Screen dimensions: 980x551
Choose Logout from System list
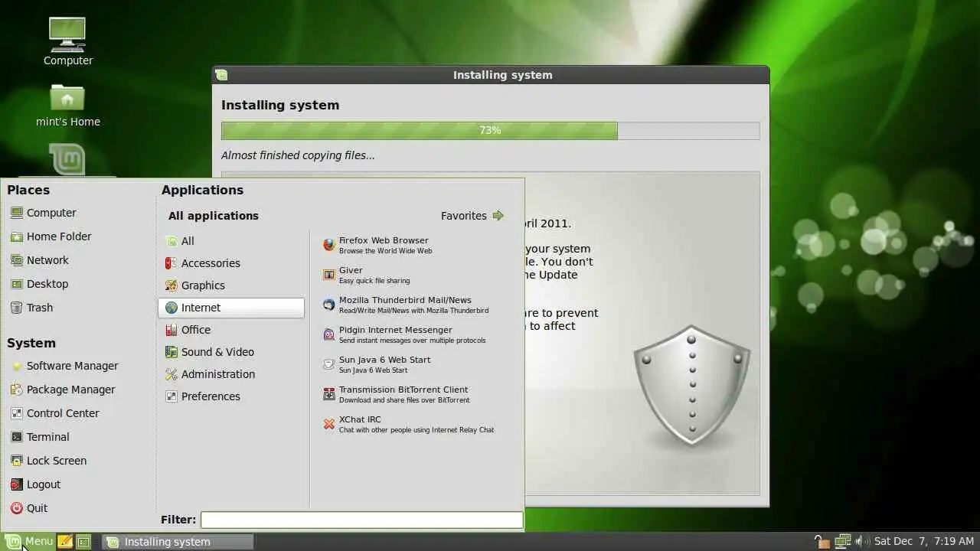tap(35, 484)
